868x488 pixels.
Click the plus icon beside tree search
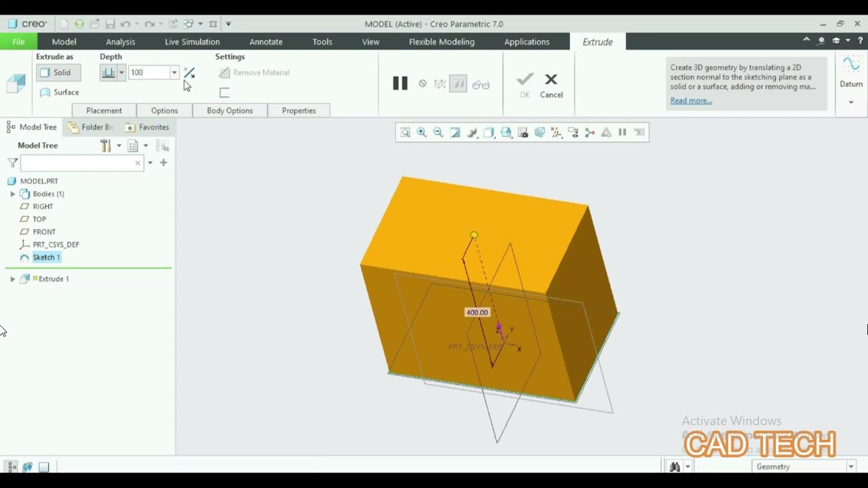pos(163,163)
